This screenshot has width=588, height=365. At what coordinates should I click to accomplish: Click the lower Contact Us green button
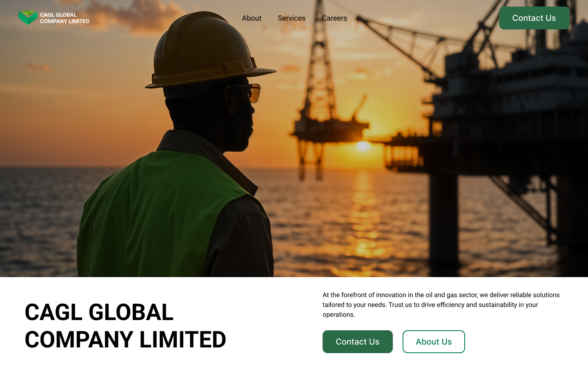[x=358, y=342]
